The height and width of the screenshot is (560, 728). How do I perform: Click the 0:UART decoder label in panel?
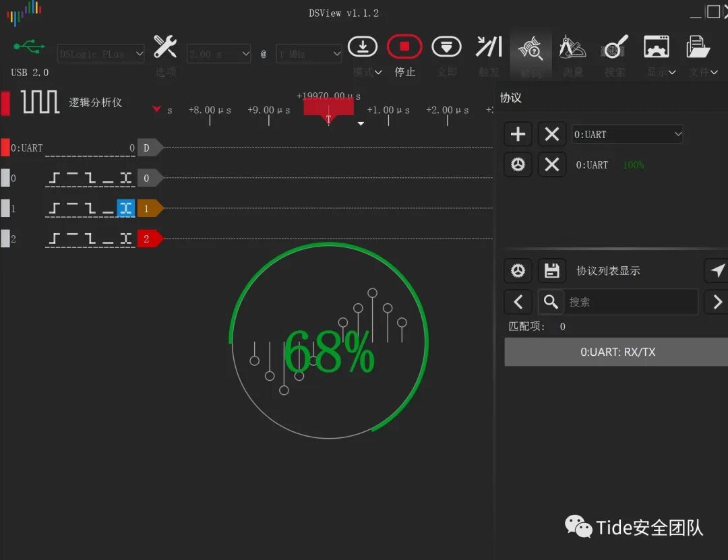tap(592, 165)
